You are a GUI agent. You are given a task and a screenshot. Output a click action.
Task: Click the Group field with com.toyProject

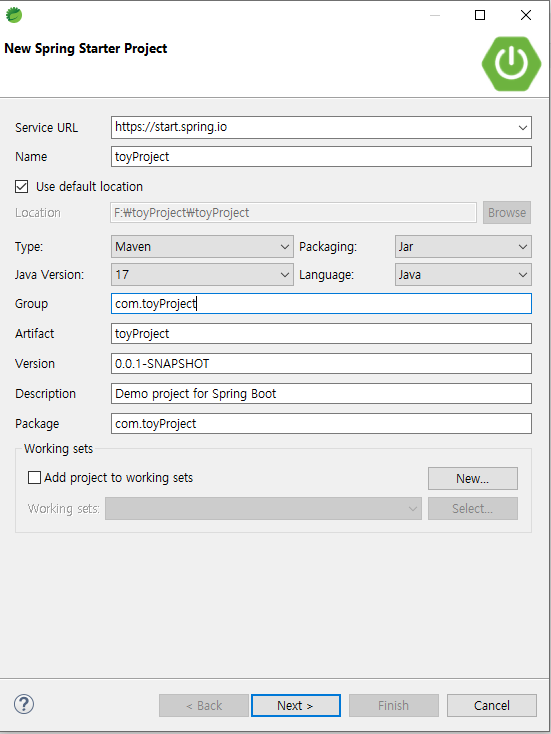pos(321,303)
